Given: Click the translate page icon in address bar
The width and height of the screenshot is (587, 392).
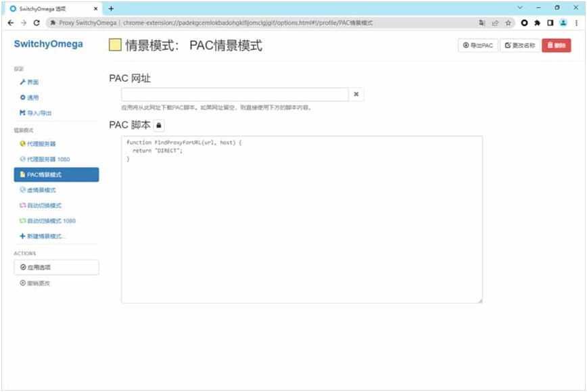Looking at the screenshot, I should point(482,22).
